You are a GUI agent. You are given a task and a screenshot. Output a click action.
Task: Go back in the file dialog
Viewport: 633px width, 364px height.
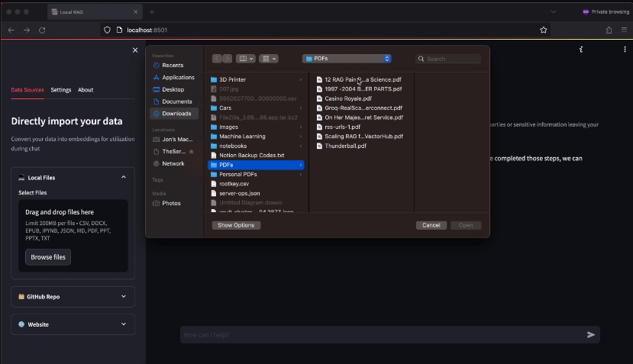[x=217, y=59]
